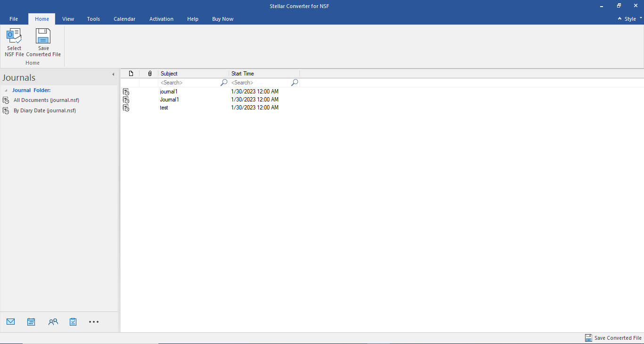Open the Buy Now tab
The height and width of the screenshot is (344, 644).
tap(223, 19)
